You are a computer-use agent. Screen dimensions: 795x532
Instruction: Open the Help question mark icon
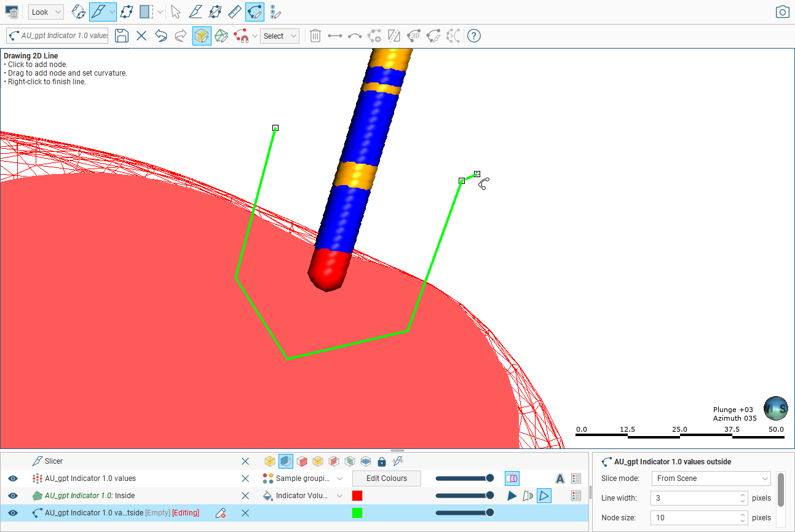click(x=473, y=36)
